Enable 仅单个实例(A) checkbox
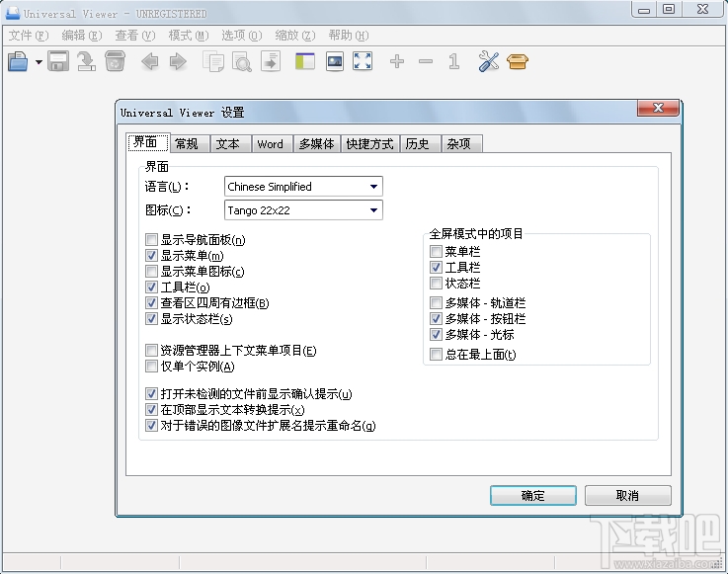The image size is (728, 574). (x=151, y=366)
